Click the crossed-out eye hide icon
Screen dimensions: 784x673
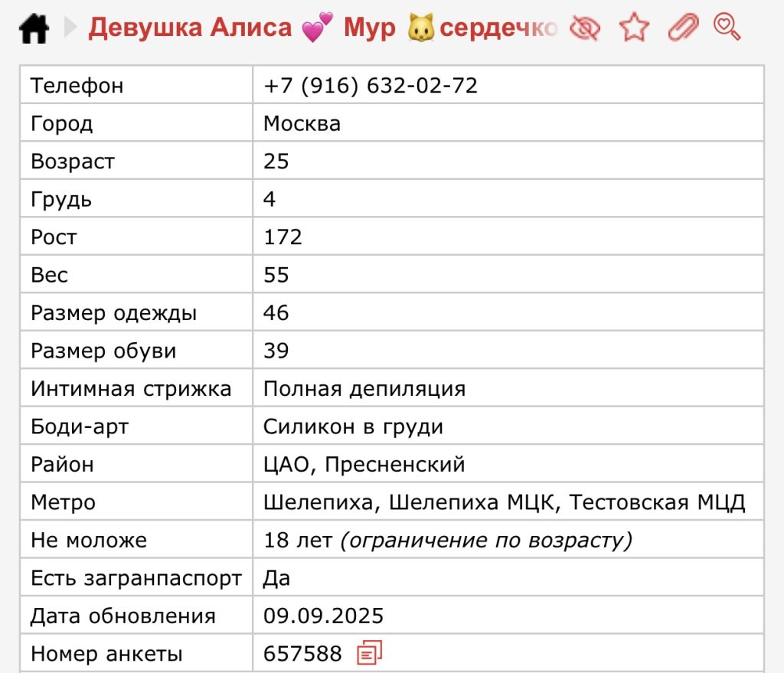point(585,28)
